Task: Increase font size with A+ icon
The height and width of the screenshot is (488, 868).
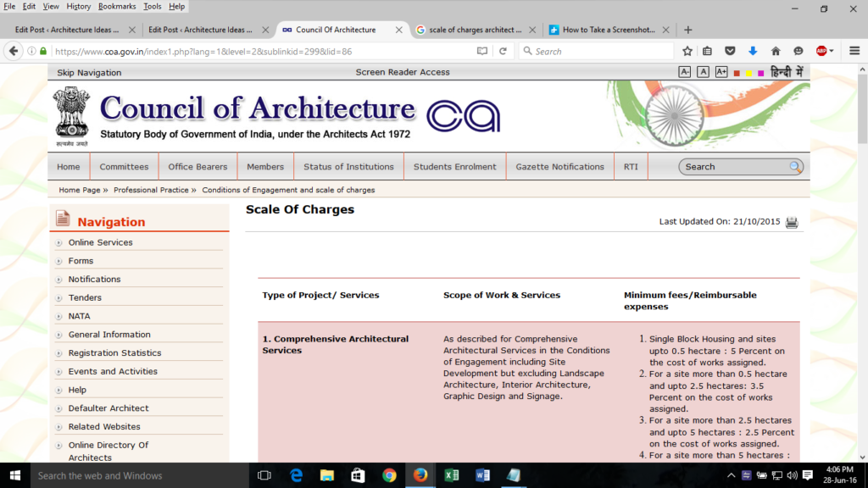Action: coord(721,72)
